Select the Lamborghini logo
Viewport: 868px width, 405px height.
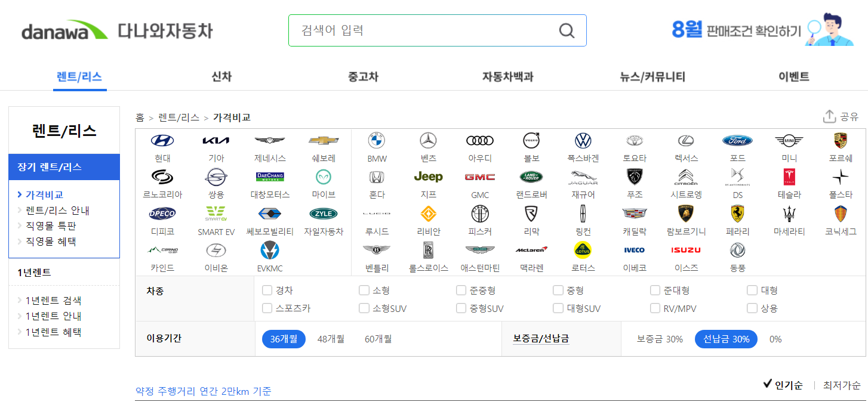click(686, 214)
